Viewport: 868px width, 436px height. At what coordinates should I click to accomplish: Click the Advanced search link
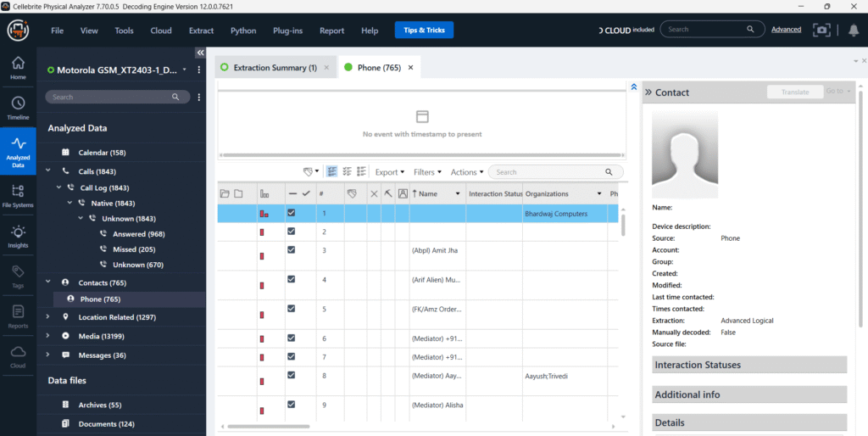(786, 30)
